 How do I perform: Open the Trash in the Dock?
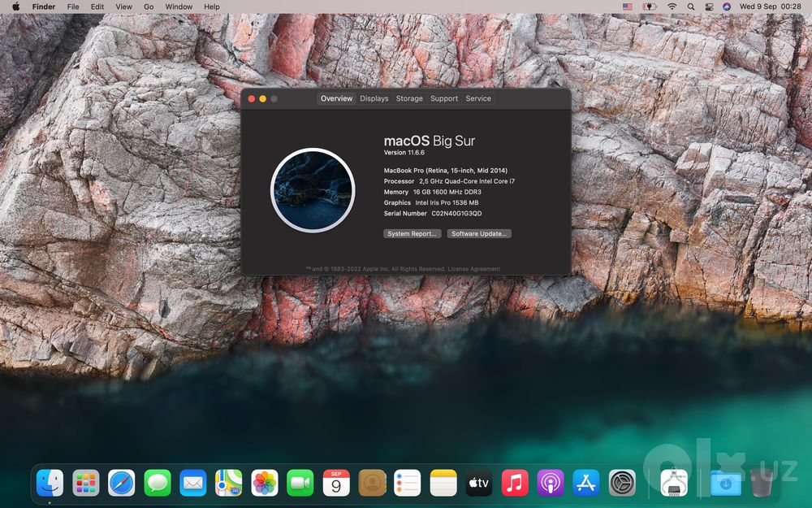[762, 483]
